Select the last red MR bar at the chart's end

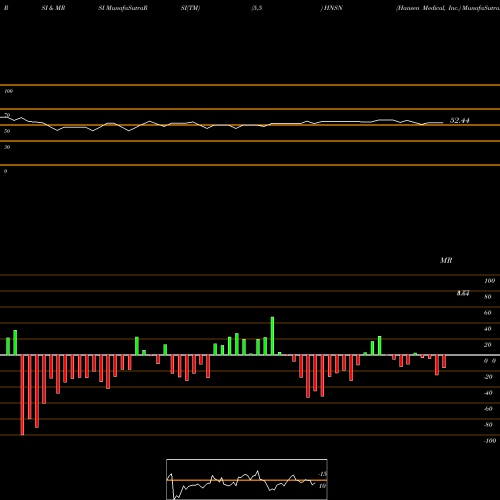[x=444, y=361]
